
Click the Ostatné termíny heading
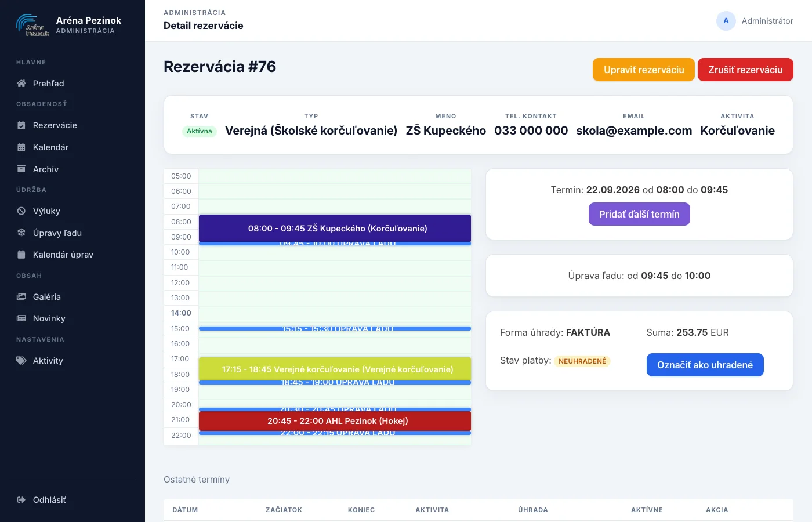pyautogui.click(x=197, y=480)
